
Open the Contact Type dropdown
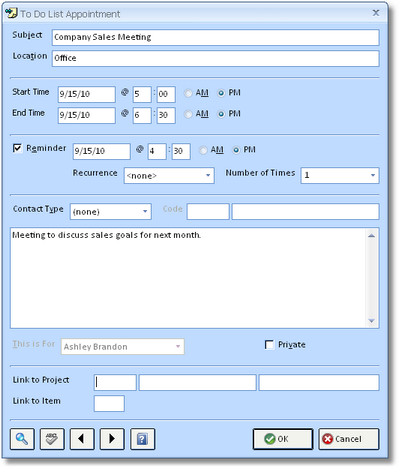tap(111, 211)
